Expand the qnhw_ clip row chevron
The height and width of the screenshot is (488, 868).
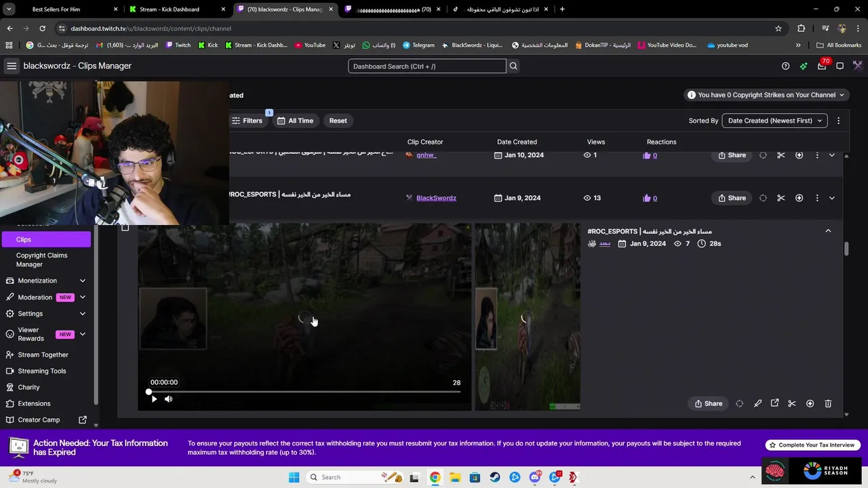tap(832, 155)
